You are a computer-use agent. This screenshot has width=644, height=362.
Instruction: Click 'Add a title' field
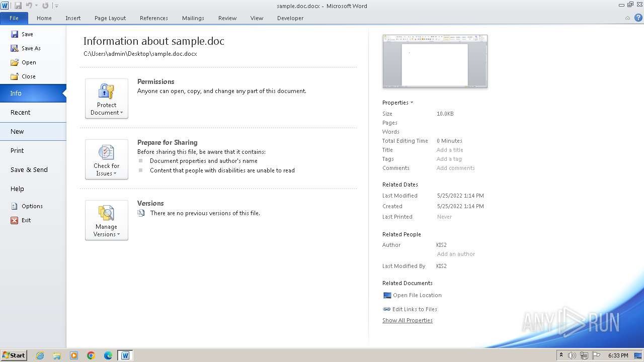(450, 150)
